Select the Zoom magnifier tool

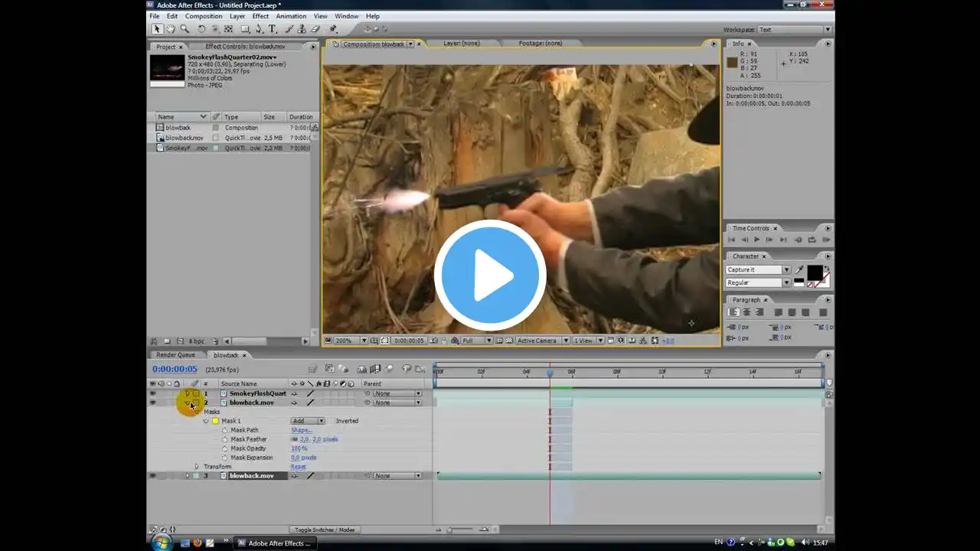[185, 29]
